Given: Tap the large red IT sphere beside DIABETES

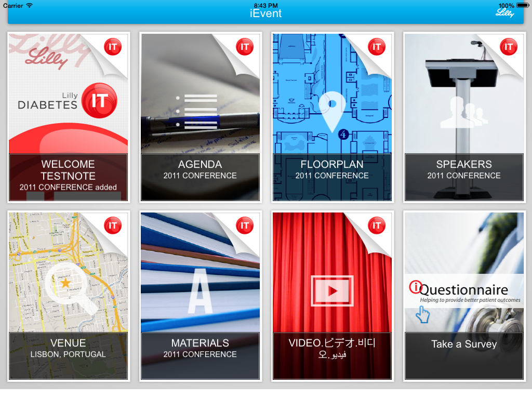Looking at the screenshot, I should [x=99, y=100].
